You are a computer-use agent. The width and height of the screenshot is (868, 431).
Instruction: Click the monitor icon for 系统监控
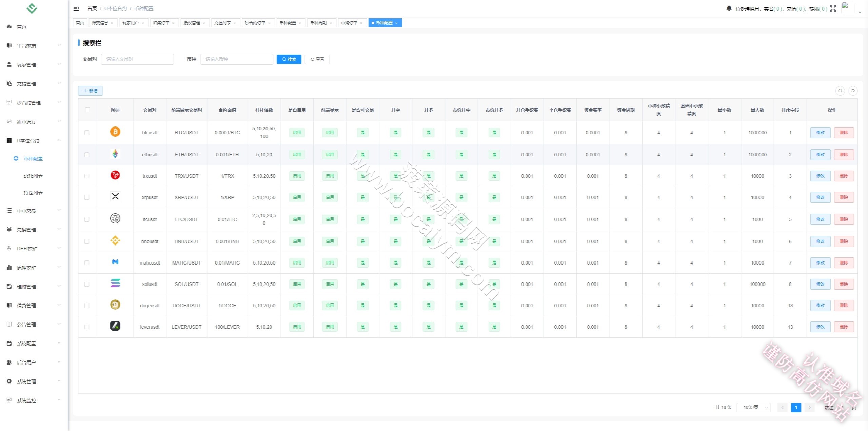click(9, 400)
